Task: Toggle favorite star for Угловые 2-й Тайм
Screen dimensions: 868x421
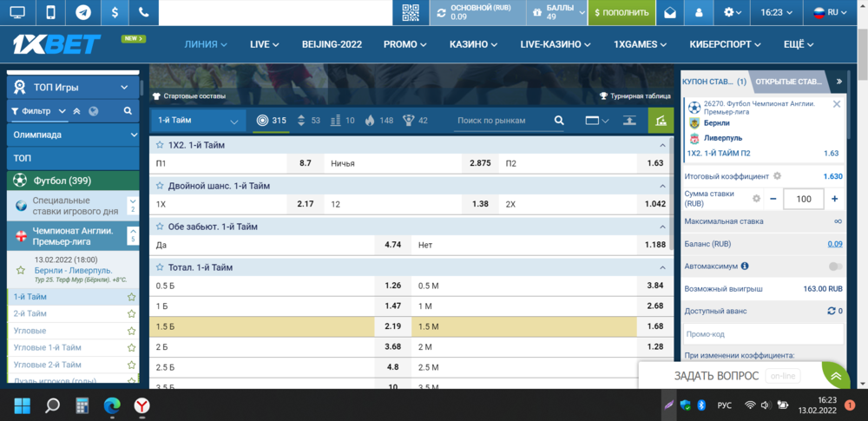Action: [131, 365]
